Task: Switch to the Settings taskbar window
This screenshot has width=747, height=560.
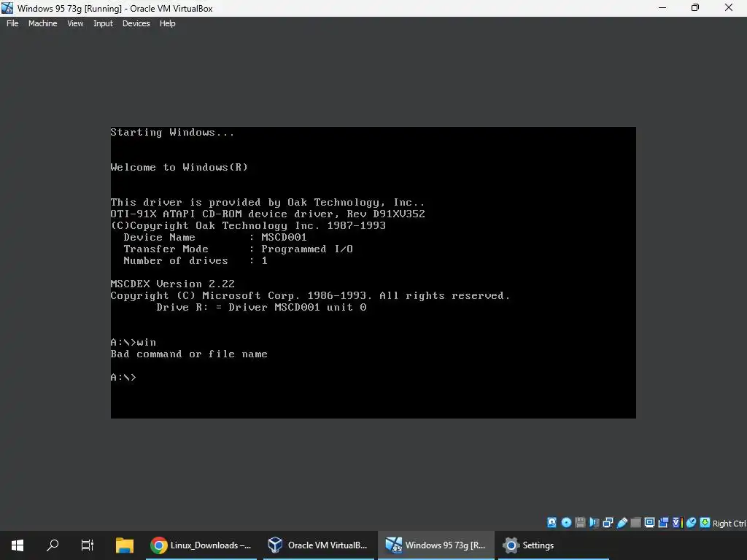Action: (x=554, y=545)
